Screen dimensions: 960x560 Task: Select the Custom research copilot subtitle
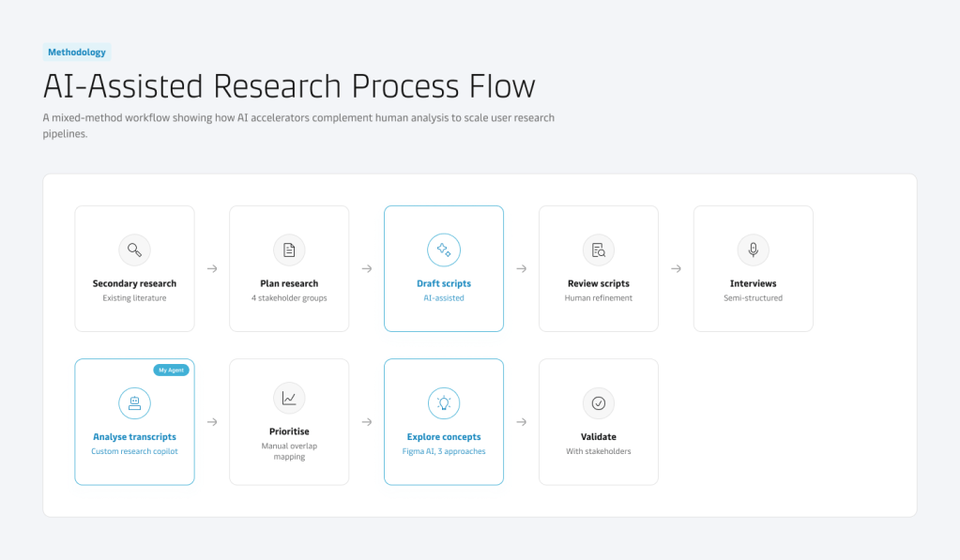click(x=135, y=451)
